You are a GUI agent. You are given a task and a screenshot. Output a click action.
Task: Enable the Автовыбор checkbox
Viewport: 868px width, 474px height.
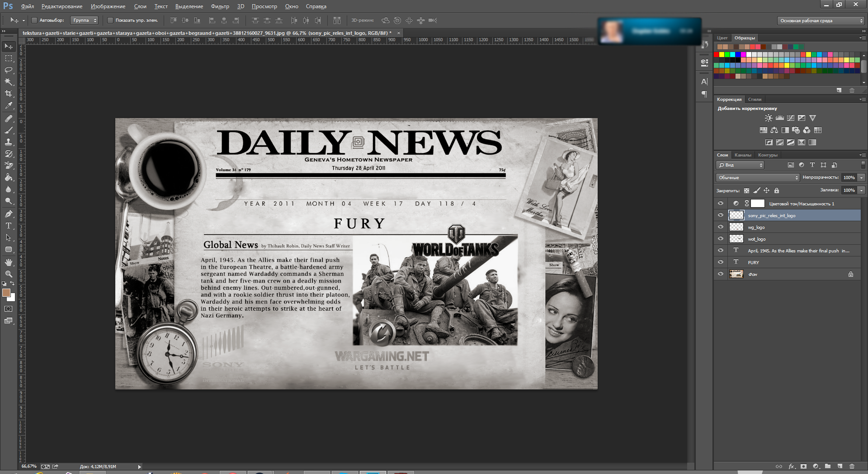(x=34, y=20)
